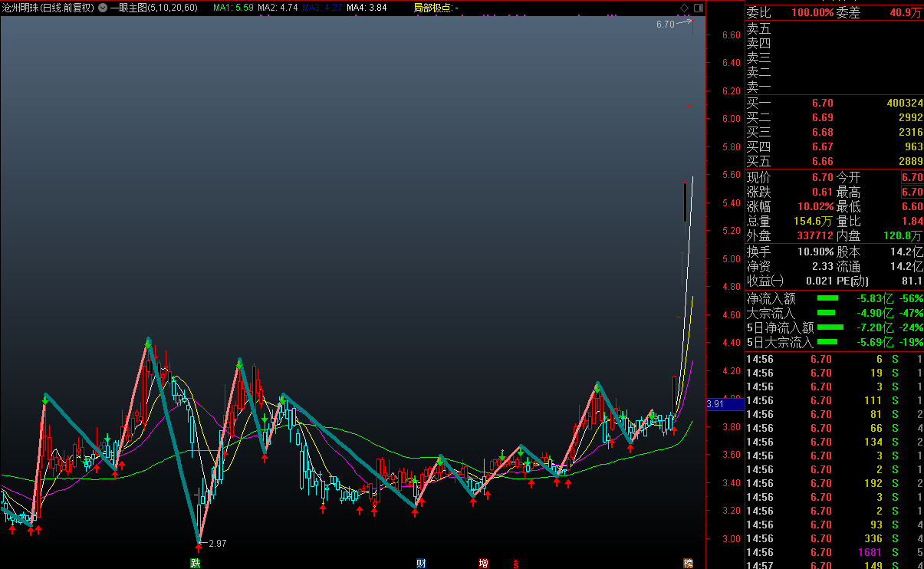This screenshot has width=924, height=569.
Task: Click the red 增 marker on timeline
Action: click(x=483, y=564)
